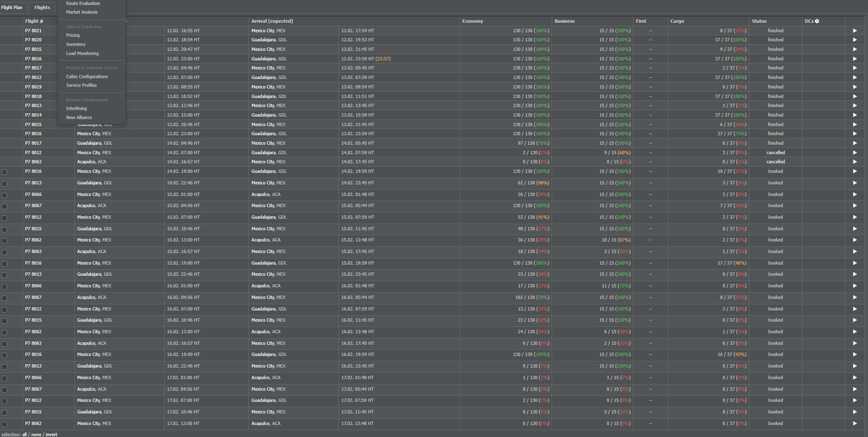Viewport: 868px width, 437px height.
Task: Select Interlining menu entry
Action: pos(77,108)
